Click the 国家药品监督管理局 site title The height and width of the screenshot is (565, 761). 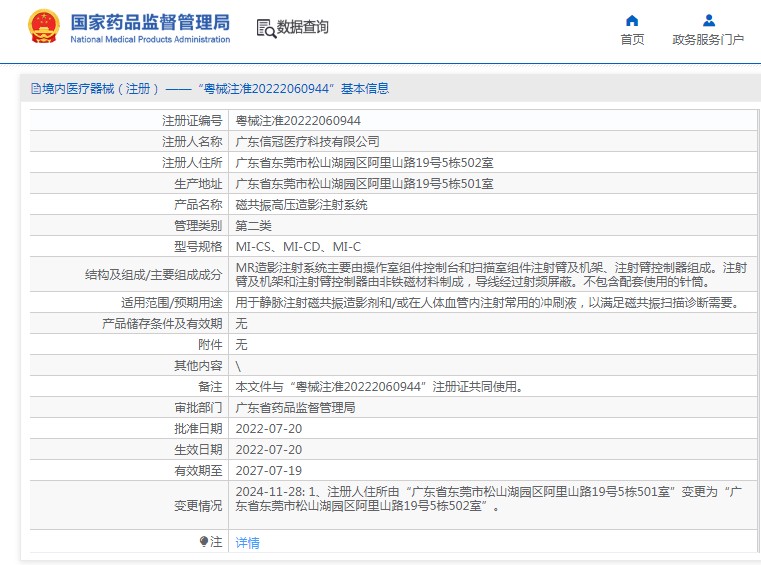coord(150,21)
